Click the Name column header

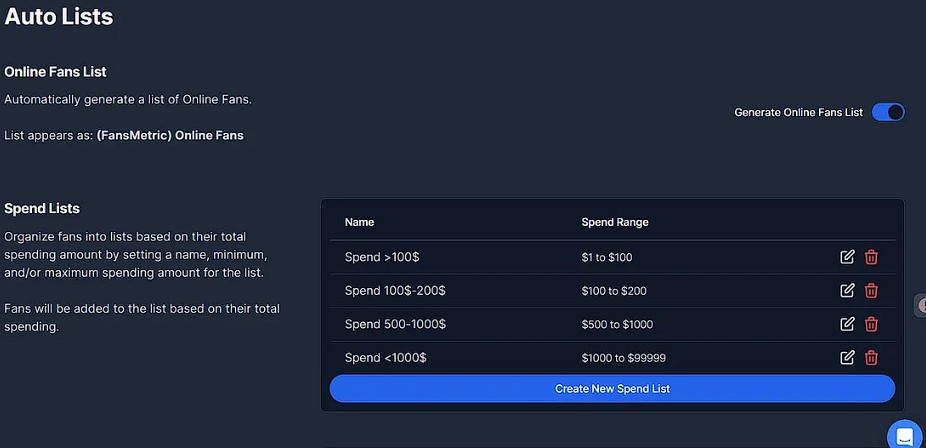359,222
